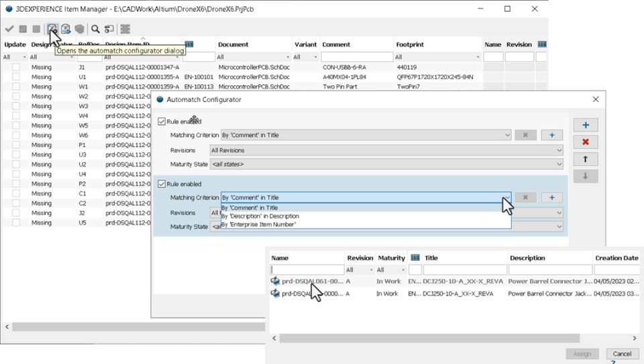The width and height of the screenshot is (644, 364).
Task: Close the Automatch Configurator dialog
Action: click(596, 99)
